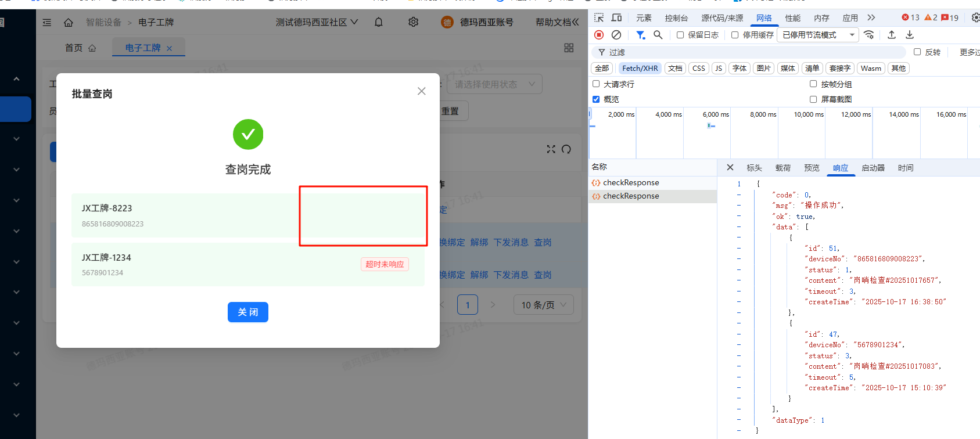The image size is (980, 439).
Task: Switch to DevTools 元素 tab
Action: [644, 18]
